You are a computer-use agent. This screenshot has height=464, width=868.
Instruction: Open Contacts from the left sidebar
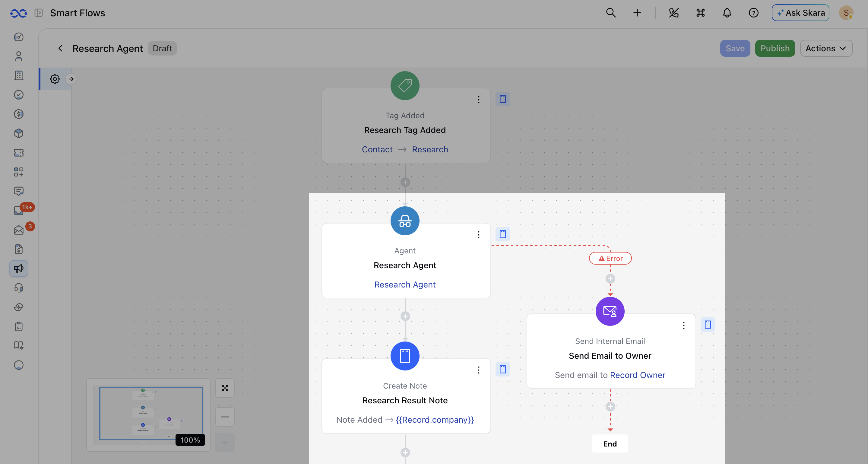tap(18, 56)
